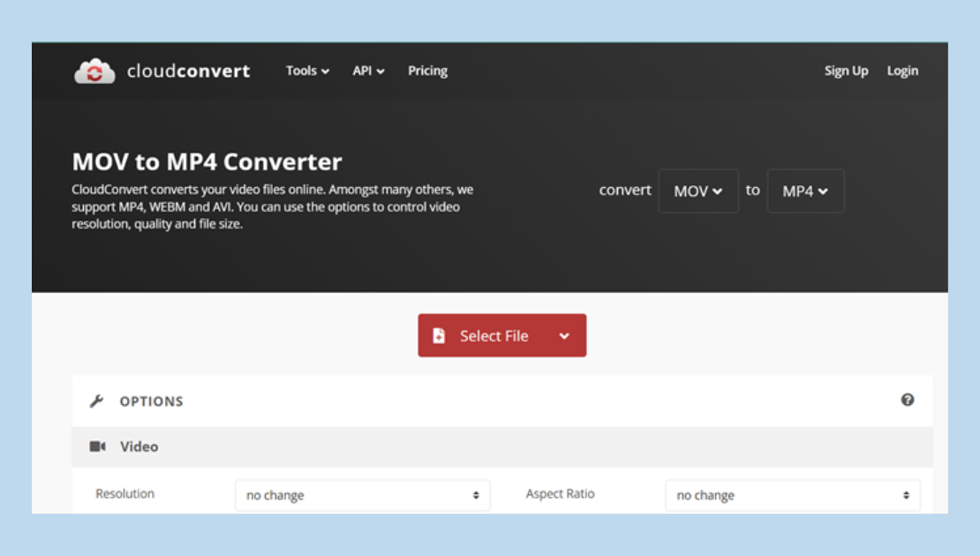Image resolution: width=980 pixels, height=556 pixels.
Task: Open the Aspect Ratio dropdown
Action: (x=793, y=495)
